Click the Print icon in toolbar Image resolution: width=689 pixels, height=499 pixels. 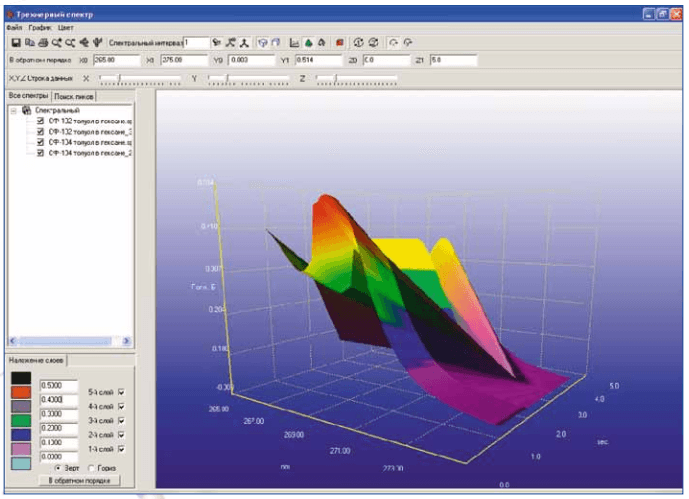click(x=43, y=43)
